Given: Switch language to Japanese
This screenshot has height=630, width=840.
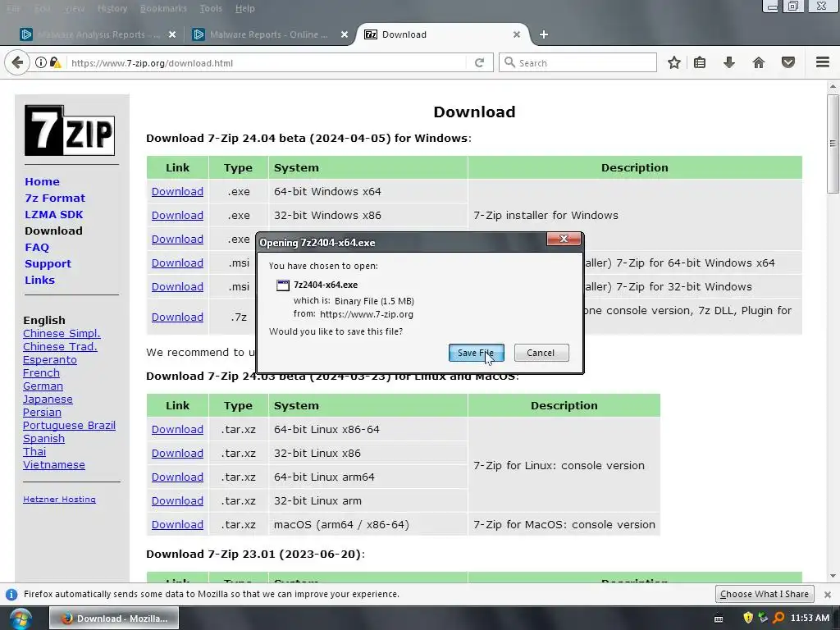Looking at the screenshot, I should (48, 399).
